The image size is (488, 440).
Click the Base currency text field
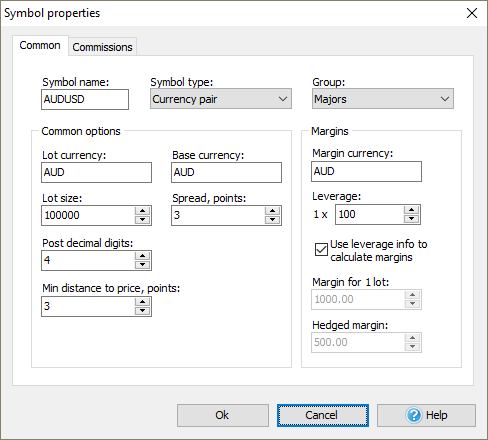pos(226,172)
